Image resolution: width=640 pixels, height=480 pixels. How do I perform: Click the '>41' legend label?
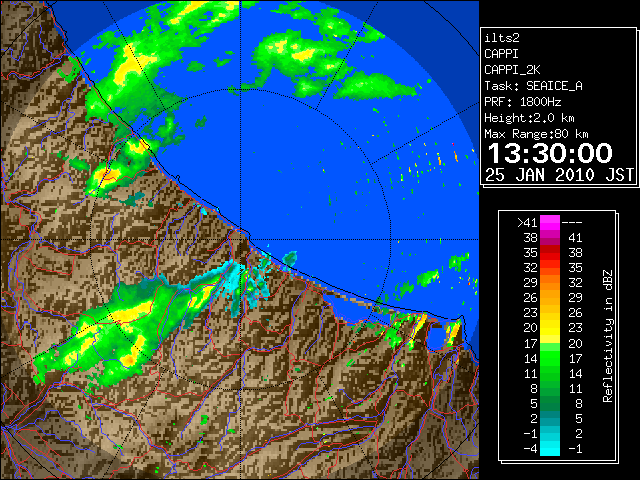[527, 223]
